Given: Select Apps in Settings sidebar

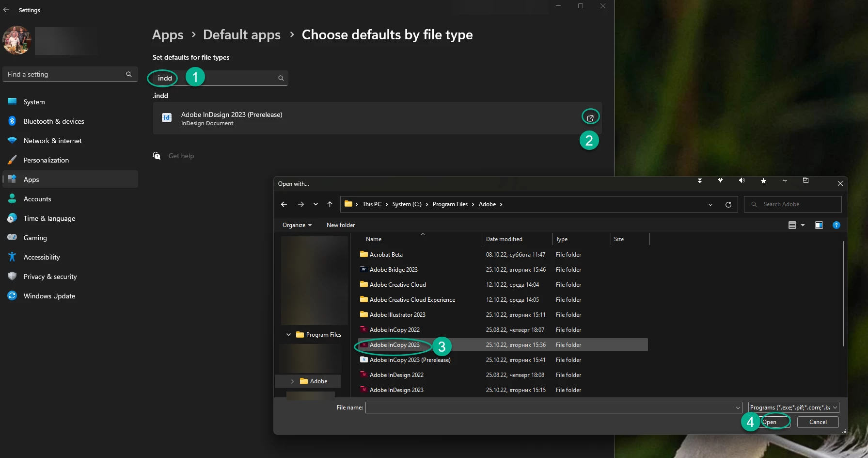Looking at the screenshot, I should click(70, 180).
